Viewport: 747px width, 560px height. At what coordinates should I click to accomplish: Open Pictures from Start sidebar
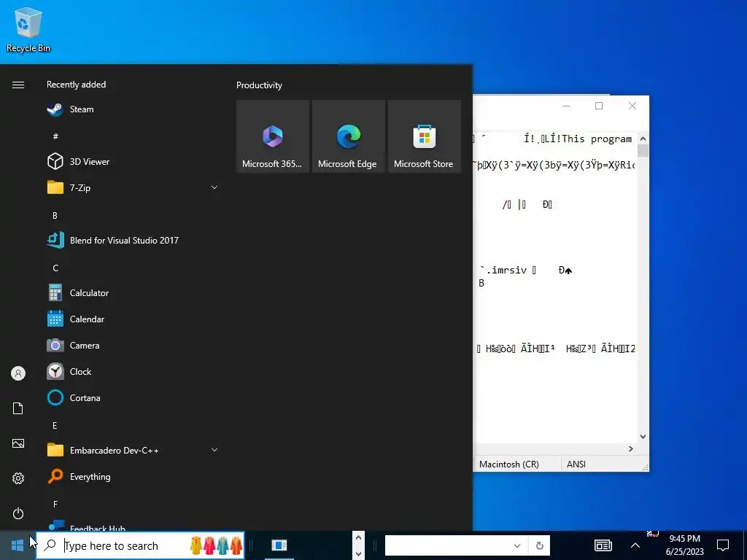pos(18,443)
